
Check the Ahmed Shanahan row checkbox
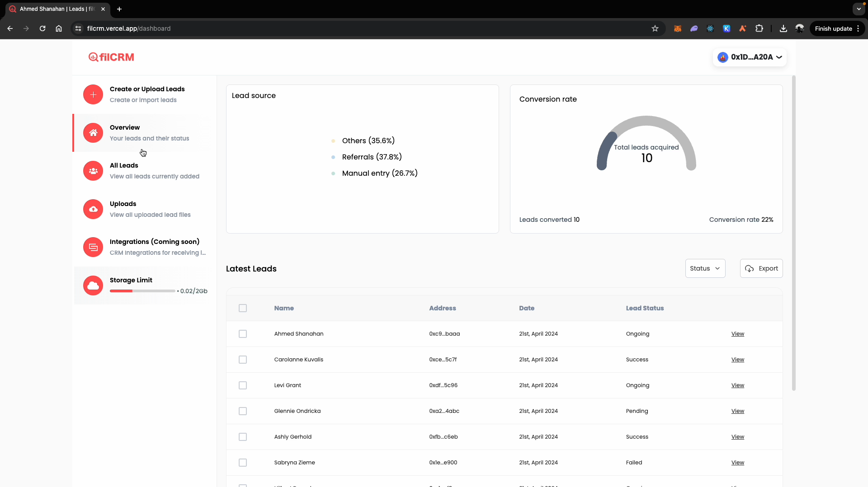[243, 334]
